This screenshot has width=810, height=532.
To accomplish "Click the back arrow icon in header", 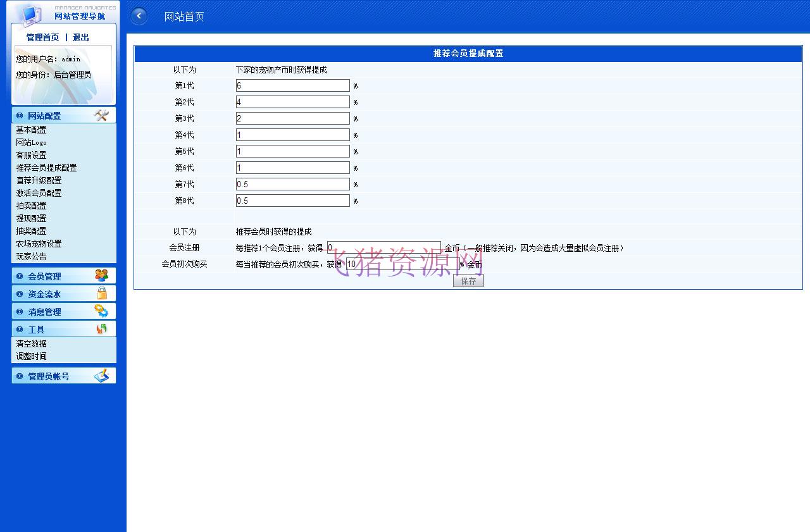I will click(x=139, y=16).
